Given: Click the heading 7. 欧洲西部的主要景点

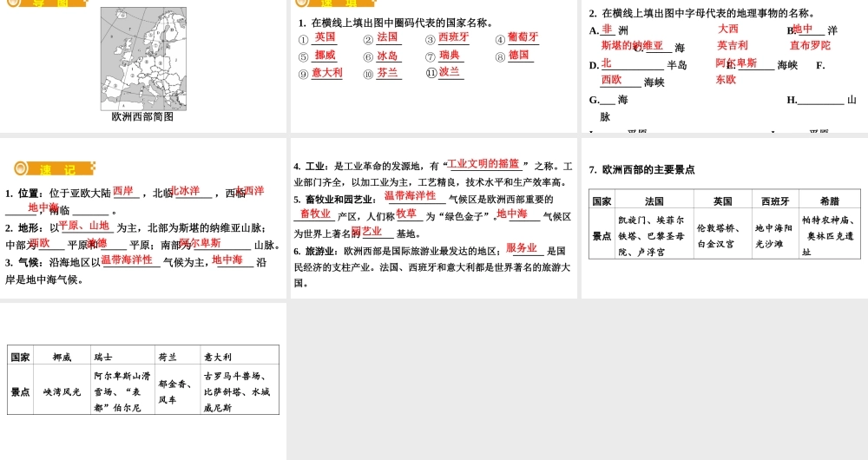Looking at the screenshot, I should tap(641, 170).
